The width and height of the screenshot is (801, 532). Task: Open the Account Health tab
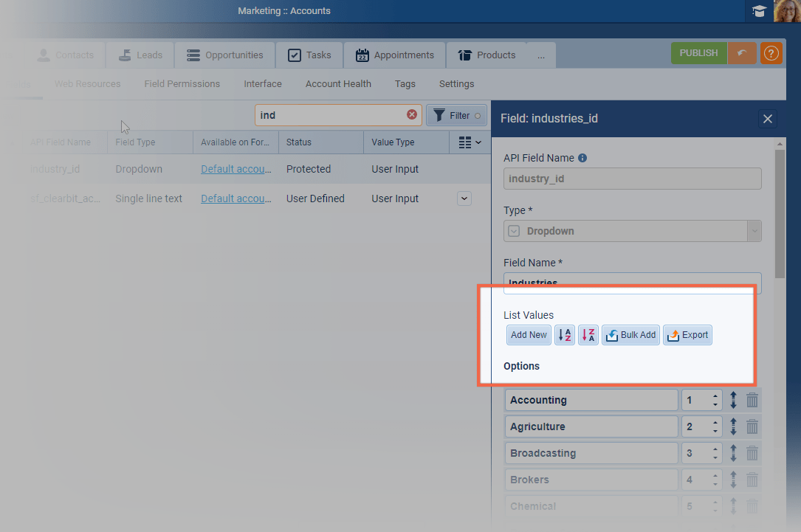click(x=338, y=84)
